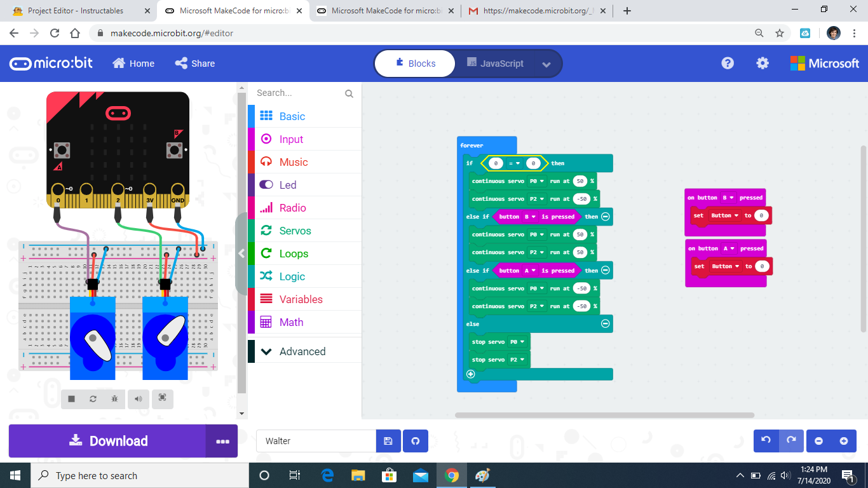This screenshot has height=488, width=868.
Task: Switch to the Project Editor - Instructables tab
Action: (79, 11)
